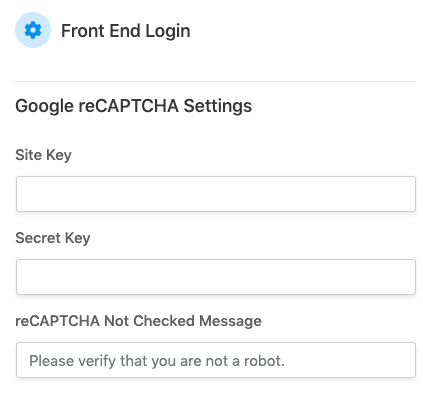The height and width of the screenshot is (393, 423).
Task: Click the horizontal divider under the header
Action: click(x=215, y=81)
